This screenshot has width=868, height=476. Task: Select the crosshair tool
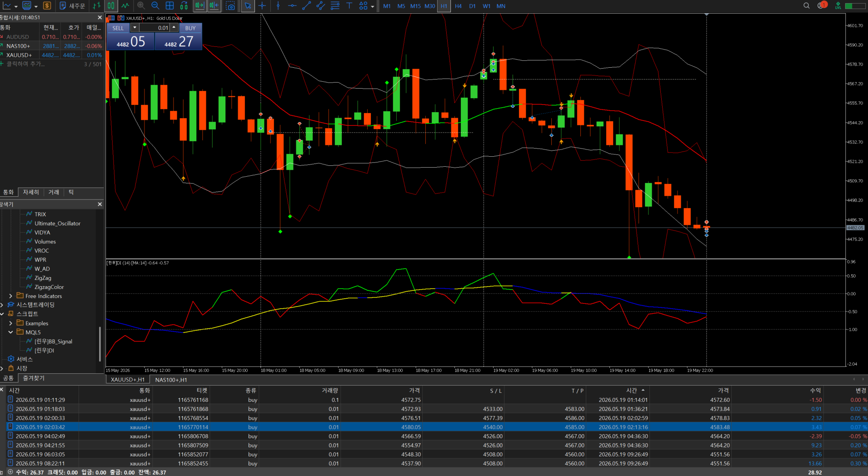262,6
